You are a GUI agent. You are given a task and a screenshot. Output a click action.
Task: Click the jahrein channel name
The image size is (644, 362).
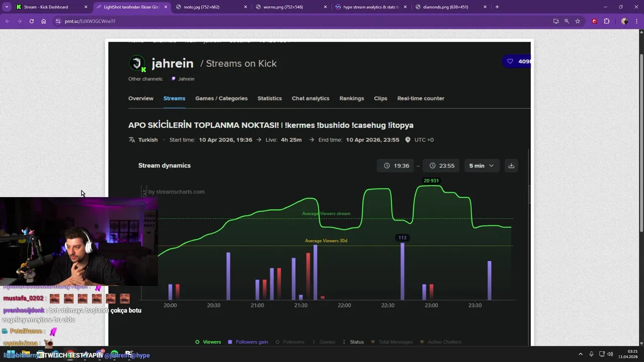[173, 63]
